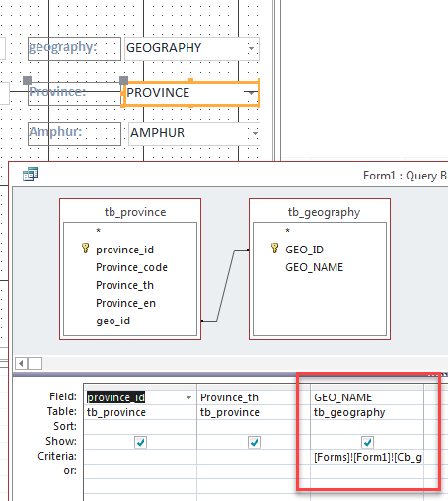Click the GEO_NAME criteria cell

[367, 457]
